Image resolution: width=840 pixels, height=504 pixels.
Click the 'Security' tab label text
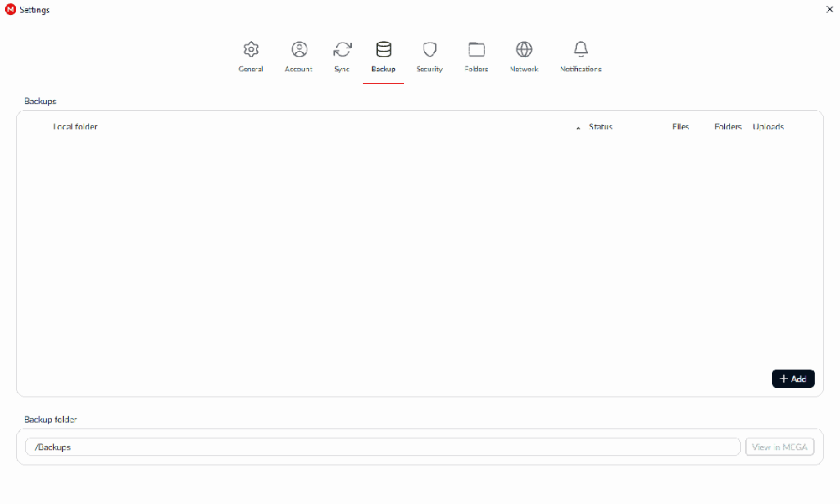click(429, 69)
